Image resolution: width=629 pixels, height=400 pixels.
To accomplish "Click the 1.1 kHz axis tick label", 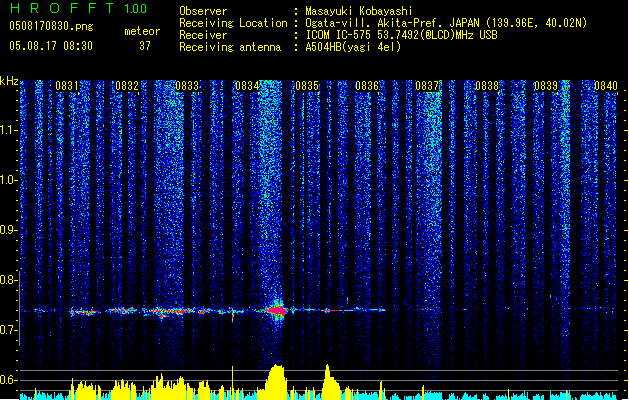I will [x=8, y=130].
